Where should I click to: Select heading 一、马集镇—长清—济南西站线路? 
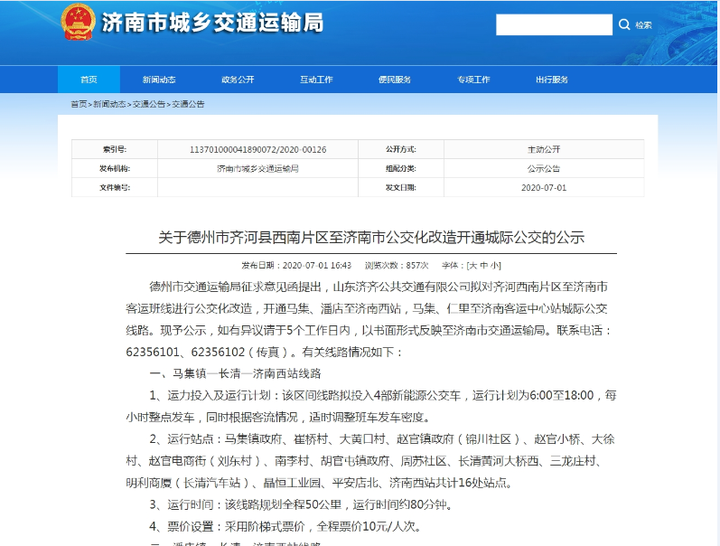235,373
